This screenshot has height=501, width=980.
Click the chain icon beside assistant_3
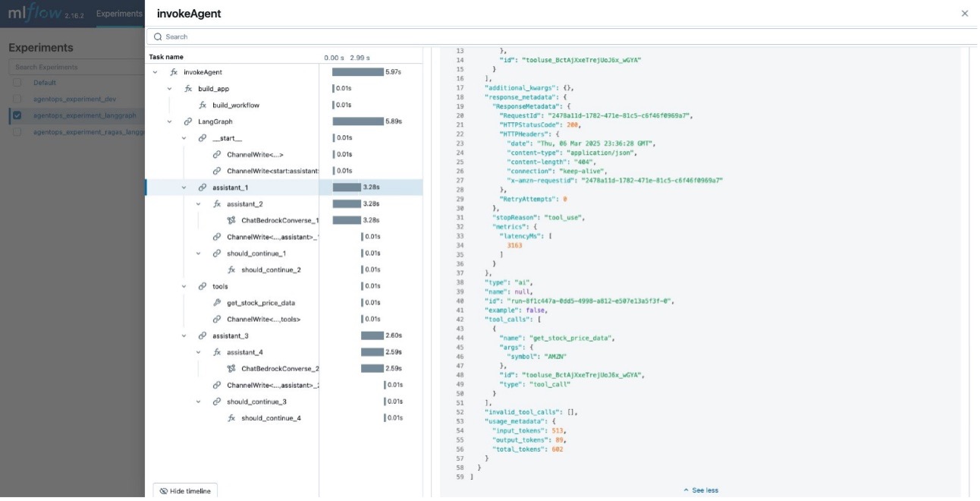pyautogui.click(x=203, y=336)
